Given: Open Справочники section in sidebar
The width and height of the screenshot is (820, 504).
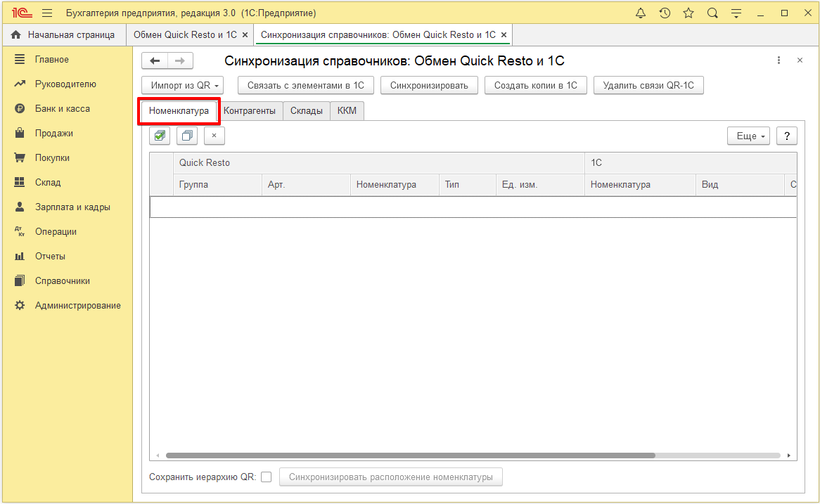Looking at the screenshot, I should 67,280.
